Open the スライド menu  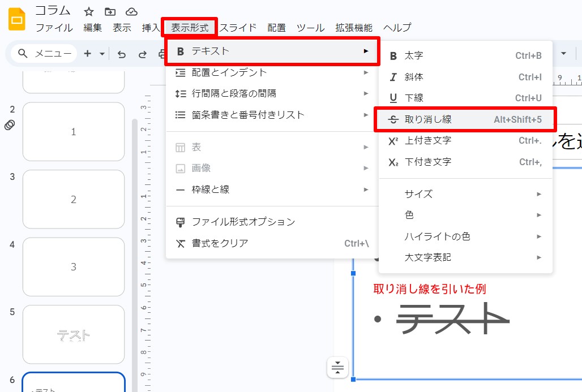click(x=238, y=28)
